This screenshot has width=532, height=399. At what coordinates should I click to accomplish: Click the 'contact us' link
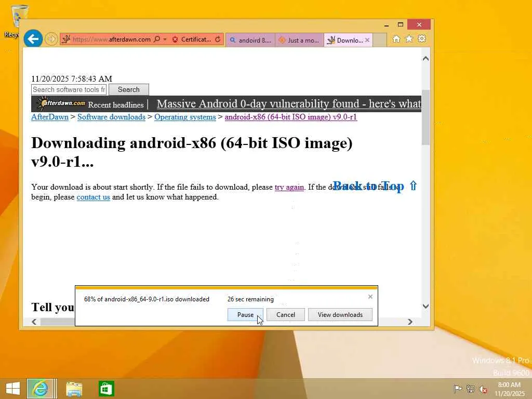click(94, 197)
